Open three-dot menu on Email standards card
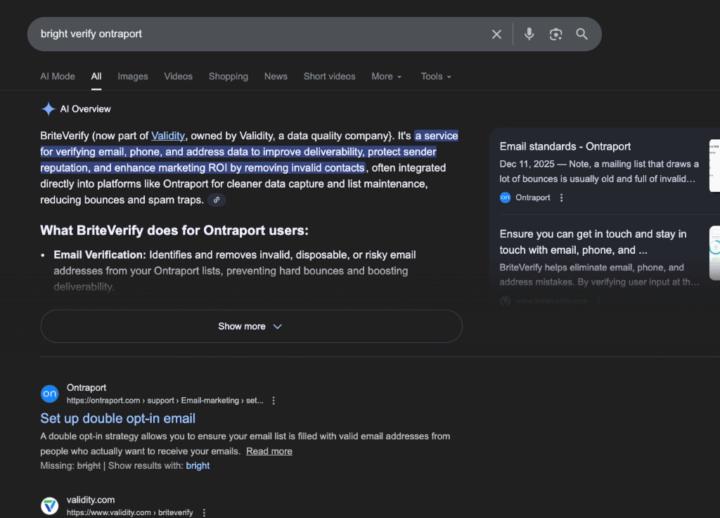Image resolution: width=720 pixels, height=518 pixels. click(x=561, y=198)
